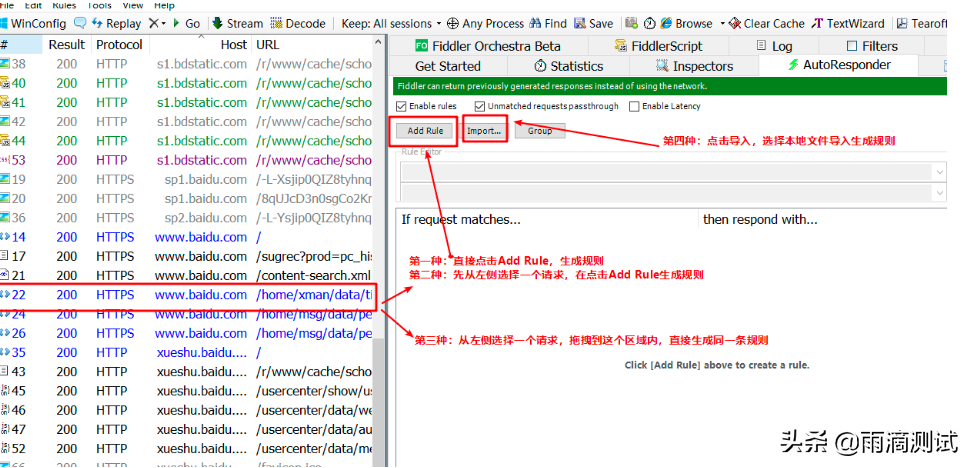Click the Import... button
Screen dimensions: 972x468
coord(485,131)
